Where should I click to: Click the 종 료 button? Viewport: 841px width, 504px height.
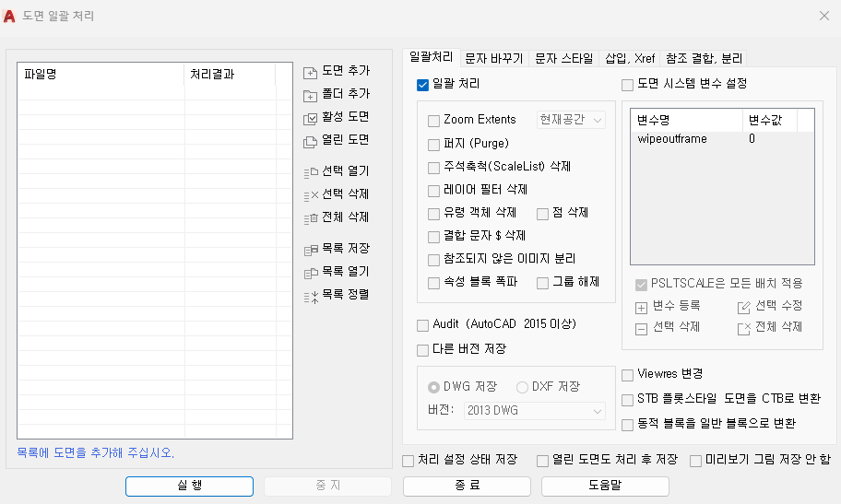click(x=467, y=486)
